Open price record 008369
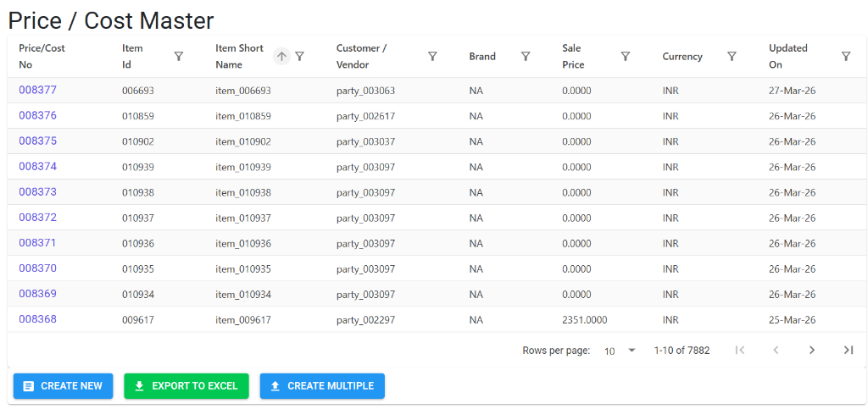Viewport: 868px width, 409px height. 37,294
